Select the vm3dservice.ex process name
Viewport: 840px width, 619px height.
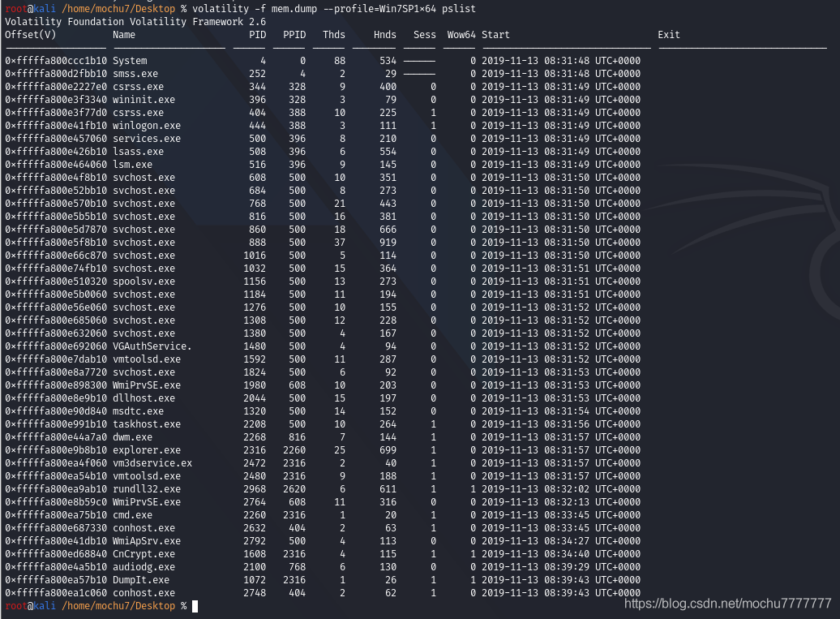[x=152, y=463]
